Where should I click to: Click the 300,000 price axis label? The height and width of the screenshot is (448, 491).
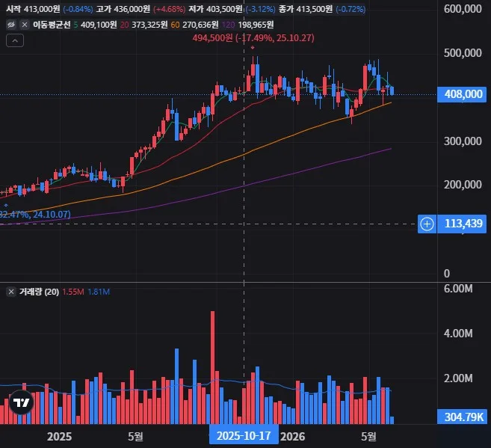pyautogui.click(x=463, y=141)
